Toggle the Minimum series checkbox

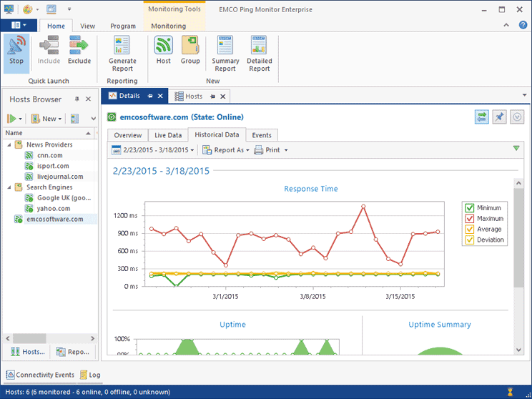470,208
